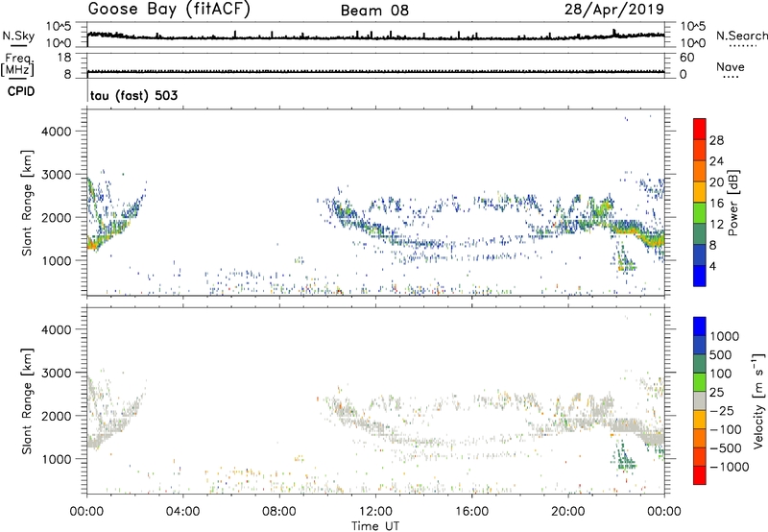
Task: Click the "18" frequency tick label
Action: pos(63,58)
